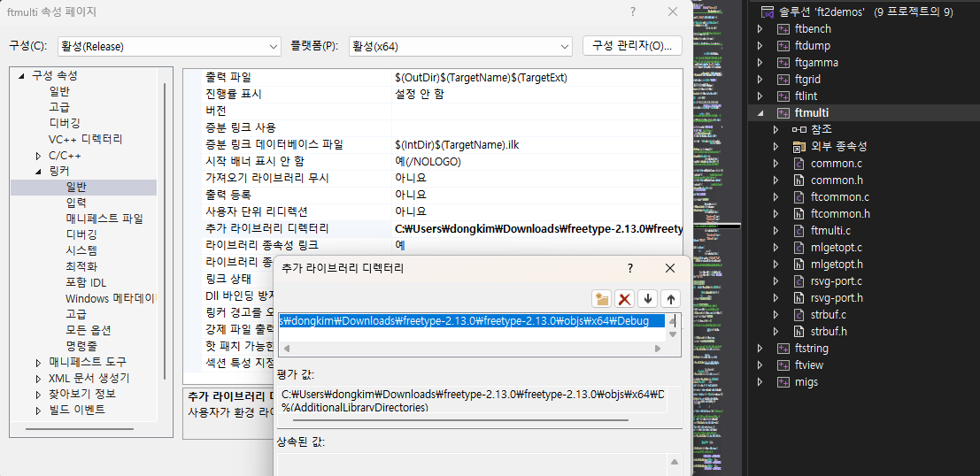Expand the C/C++ node in property tree
The image size is (980, 476).
(x=38, y=156)
